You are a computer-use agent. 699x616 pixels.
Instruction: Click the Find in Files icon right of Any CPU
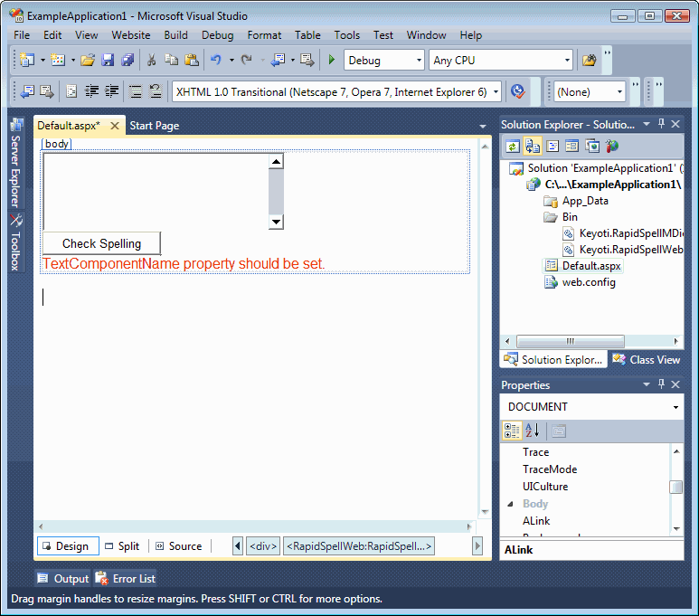pyautogui.click(x=589, y=60)
